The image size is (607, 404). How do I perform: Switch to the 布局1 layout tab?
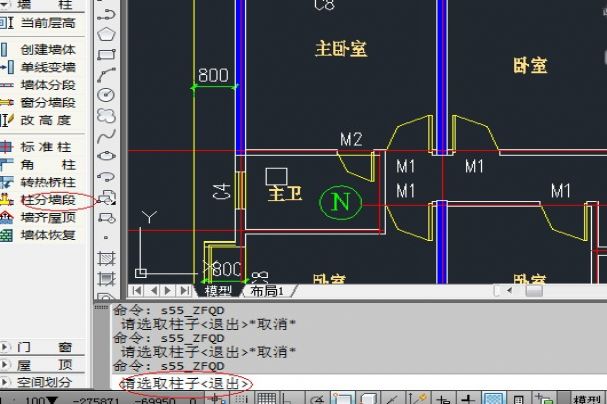point(267,291)
